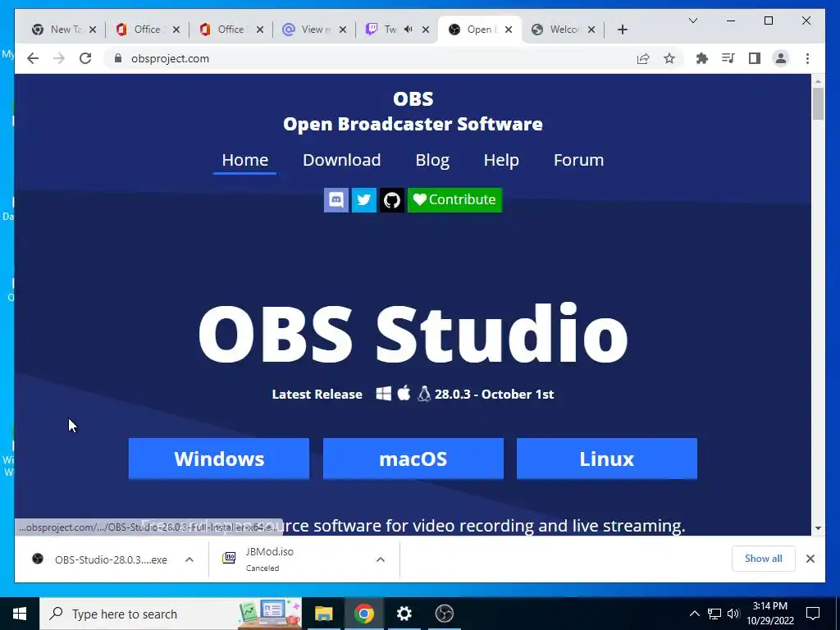Open the Blog nav link
The width and height of the screenshot is (840, 630).
coord(432,160)
